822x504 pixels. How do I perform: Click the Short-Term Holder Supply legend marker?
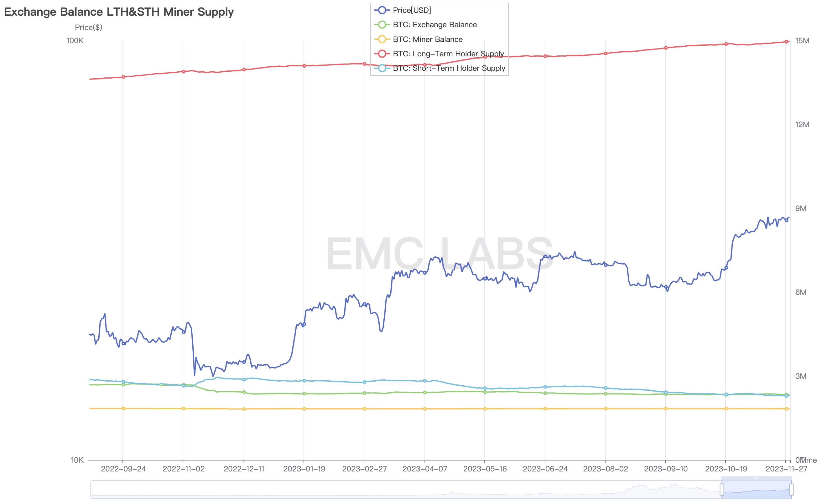382,68
